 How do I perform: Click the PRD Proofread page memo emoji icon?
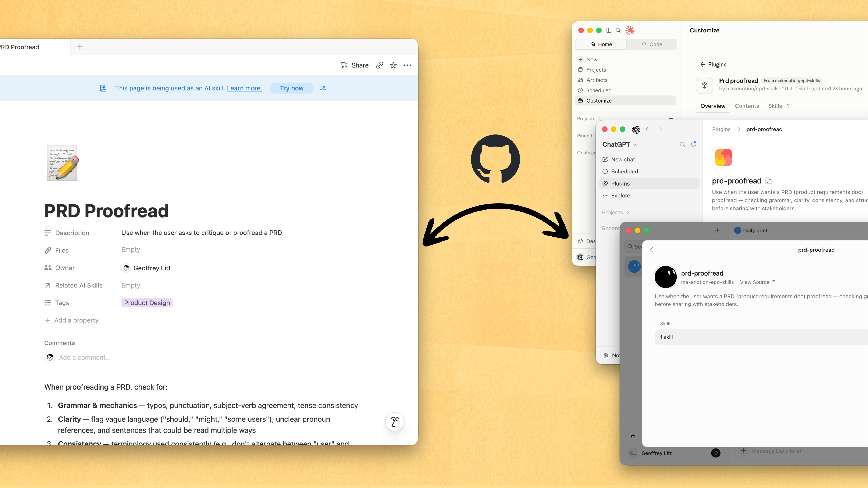tap(62, 163)
